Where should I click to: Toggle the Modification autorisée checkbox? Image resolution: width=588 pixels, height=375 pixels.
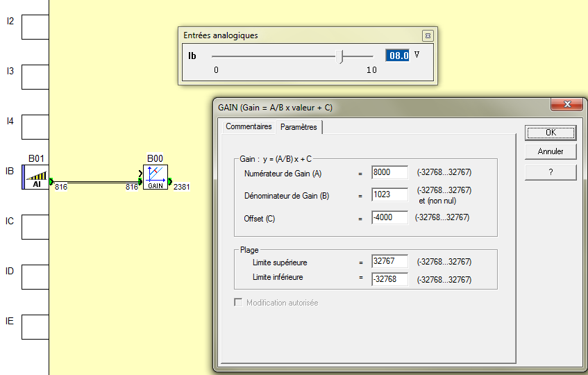(x=239, y=303)
